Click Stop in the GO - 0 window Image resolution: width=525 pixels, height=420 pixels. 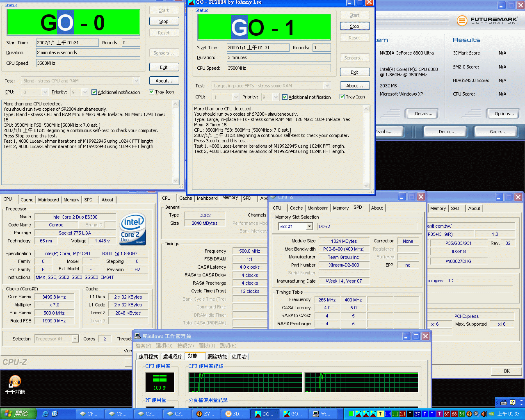pyautogui.click(x=164, y=21)
